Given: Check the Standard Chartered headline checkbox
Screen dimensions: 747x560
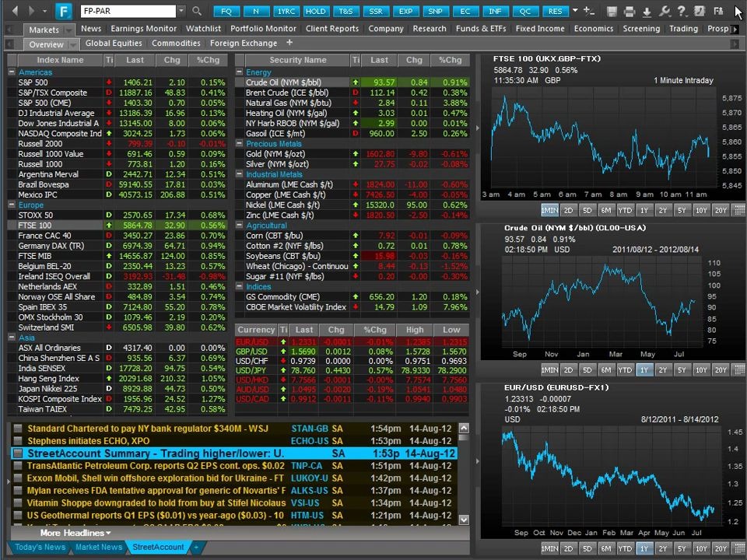Looking at the screenshot, I should click(18, 428).
